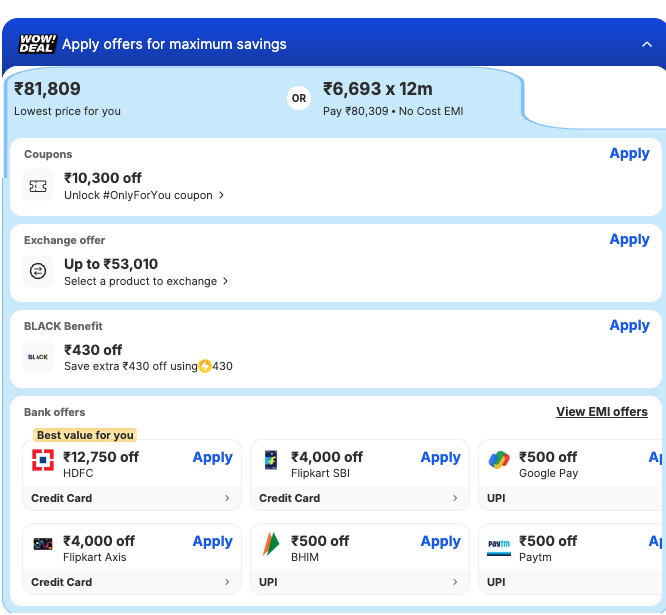Screen dimensions: 666x615
Task: Collapse the Apply offers panel
Action: (646, 44)
